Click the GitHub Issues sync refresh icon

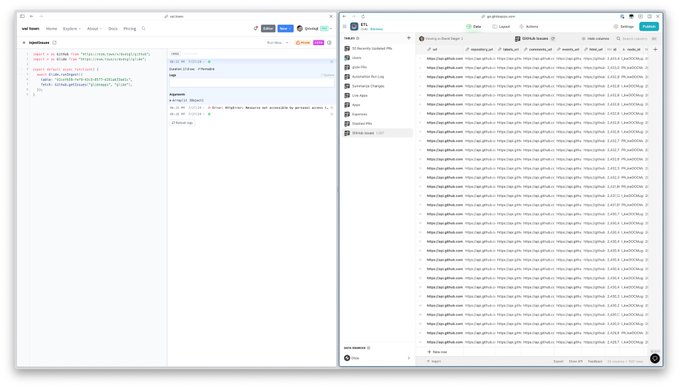553,39
